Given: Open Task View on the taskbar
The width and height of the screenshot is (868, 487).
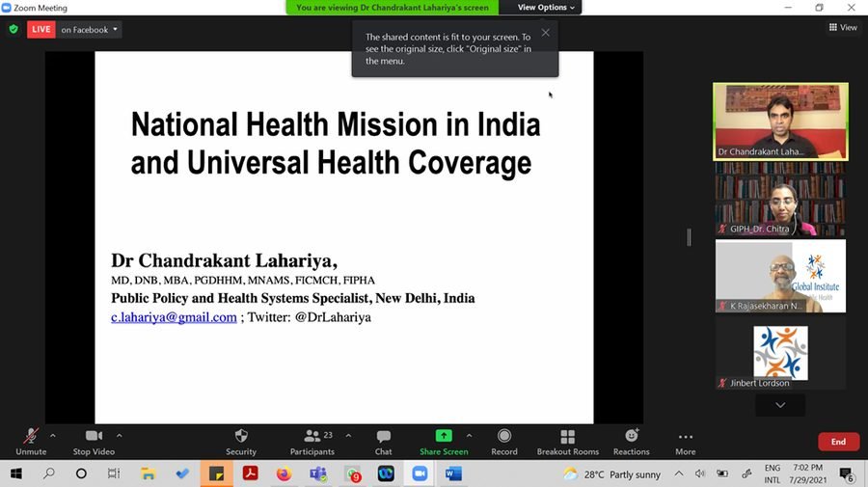Looking at the screenshot, I should (114, 473).
